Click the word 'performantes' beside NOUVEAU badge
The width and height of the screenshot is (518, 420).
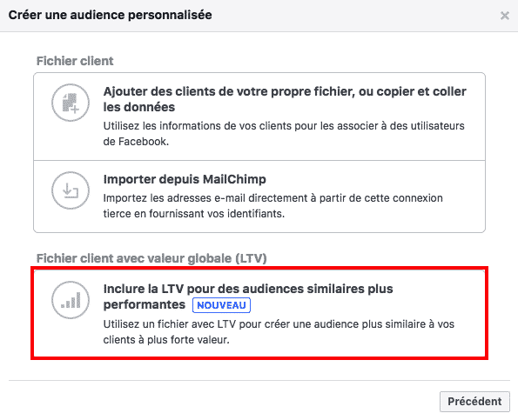tap(144, 304)
